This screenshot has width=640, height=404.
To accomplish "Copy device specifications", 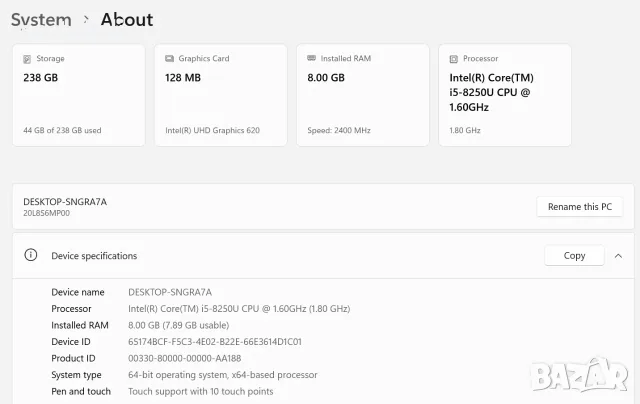I will pyautogui.click(x=574, y=255).
